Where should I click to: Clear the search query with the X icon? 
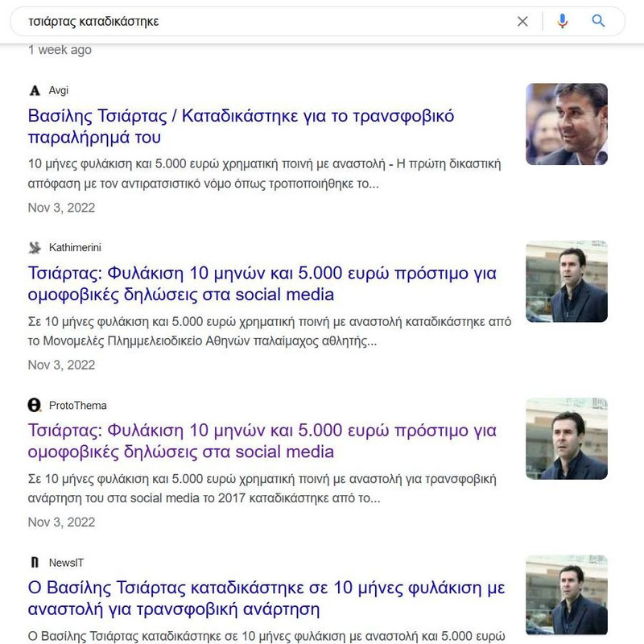point(522,22)
